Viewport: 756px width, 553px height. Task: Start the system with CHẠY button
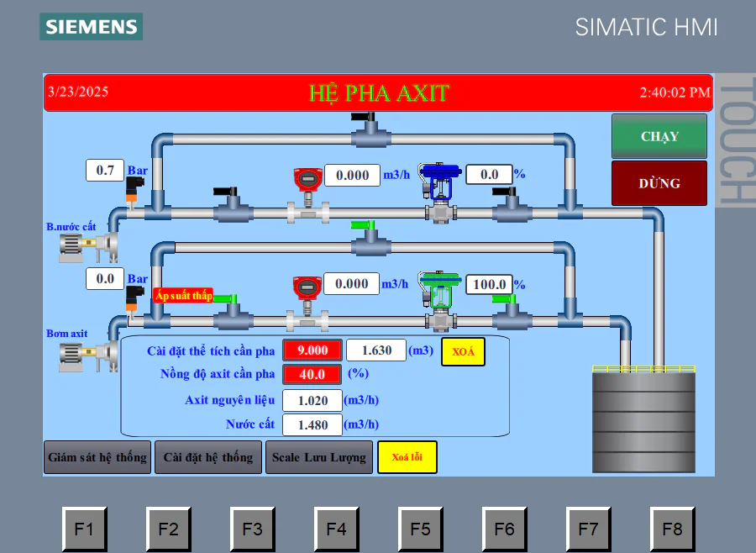[x=659, y=136]
